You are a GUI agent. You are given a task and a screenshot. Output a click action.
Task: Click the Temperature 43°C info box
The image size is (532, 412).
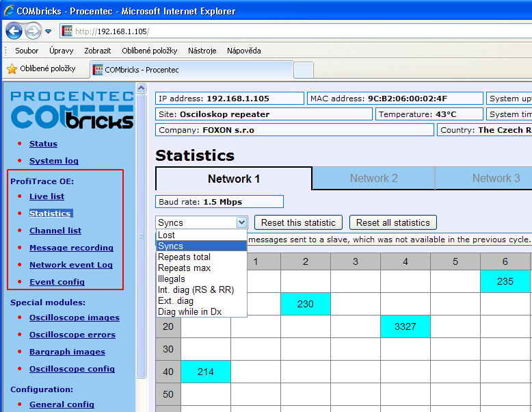(x=429, y=114)
